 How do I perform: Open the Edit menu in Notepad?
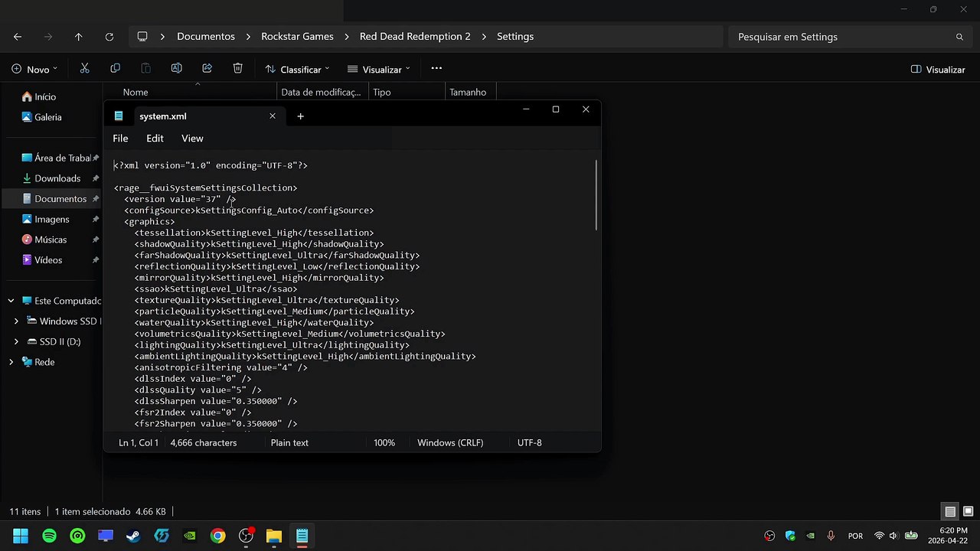(x=155, y=139)
